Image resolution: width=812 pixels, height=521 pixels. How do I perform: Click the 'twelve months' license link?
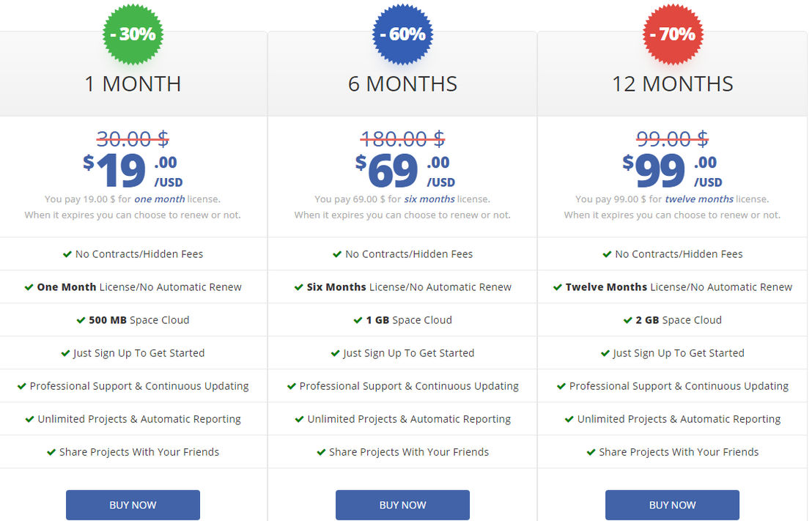point(699,199)
